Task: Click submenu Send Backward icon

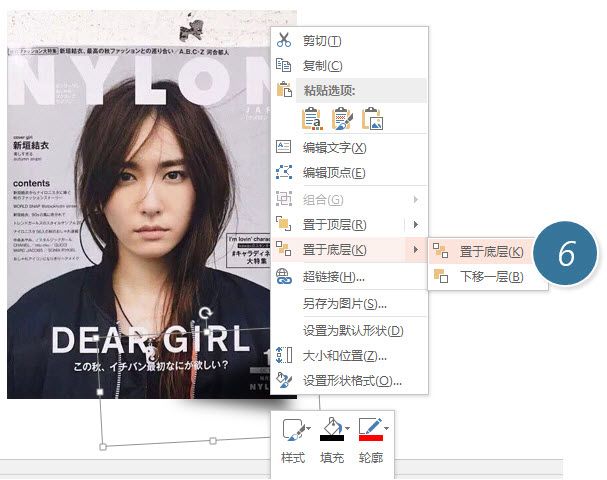Action: (441, 276)
